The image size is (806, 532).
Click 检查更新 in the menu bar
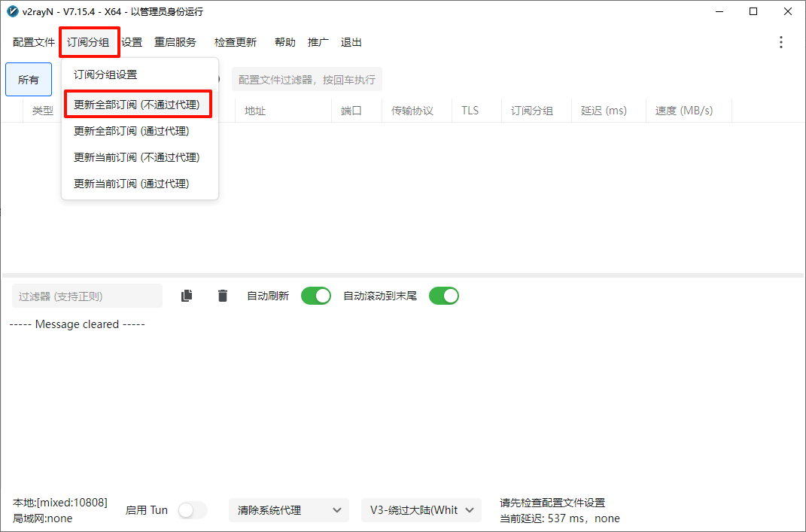[236, 42]
